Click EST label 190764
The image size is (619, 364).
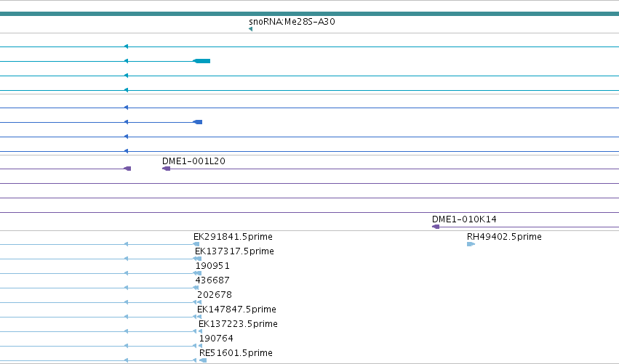[216, 339]
